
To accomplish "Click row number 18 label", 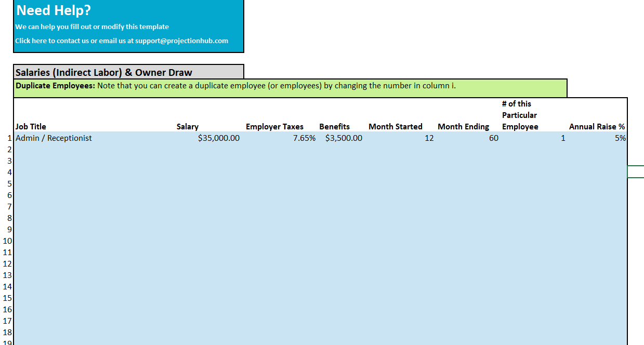I will 7,332.
